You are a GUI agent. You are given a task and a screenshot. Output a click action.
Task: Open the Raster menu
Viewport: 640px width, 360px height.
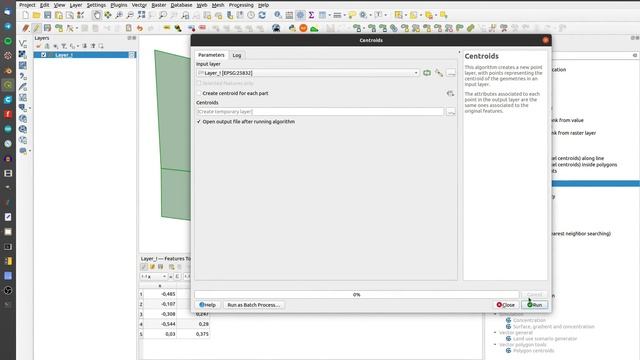159,5
